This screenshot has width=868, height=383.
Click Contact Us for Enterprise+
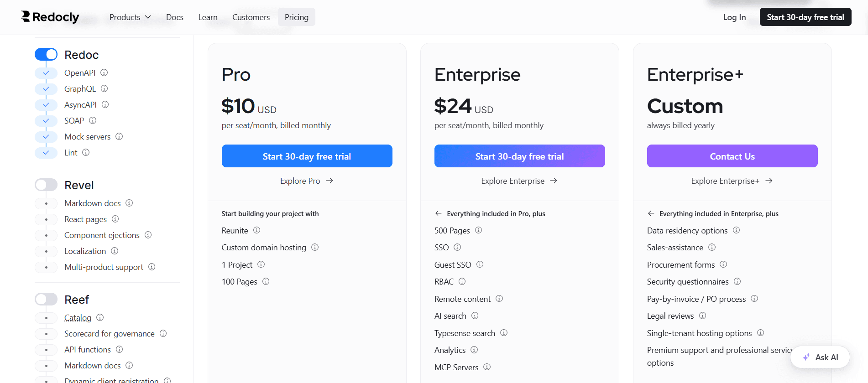coord(732,156)
